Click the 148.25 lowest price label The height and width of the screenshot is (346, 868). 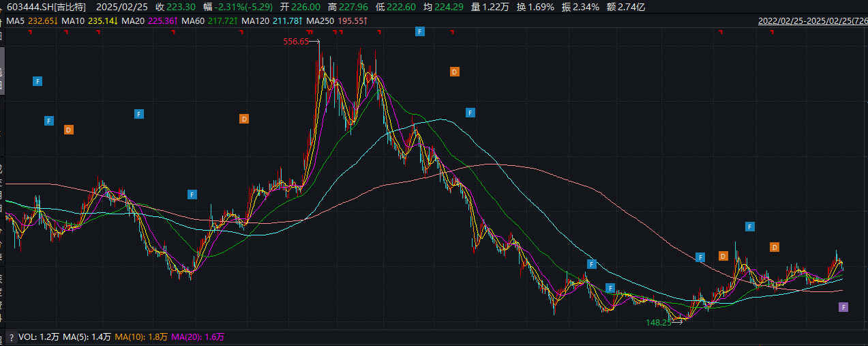[659, 321]
